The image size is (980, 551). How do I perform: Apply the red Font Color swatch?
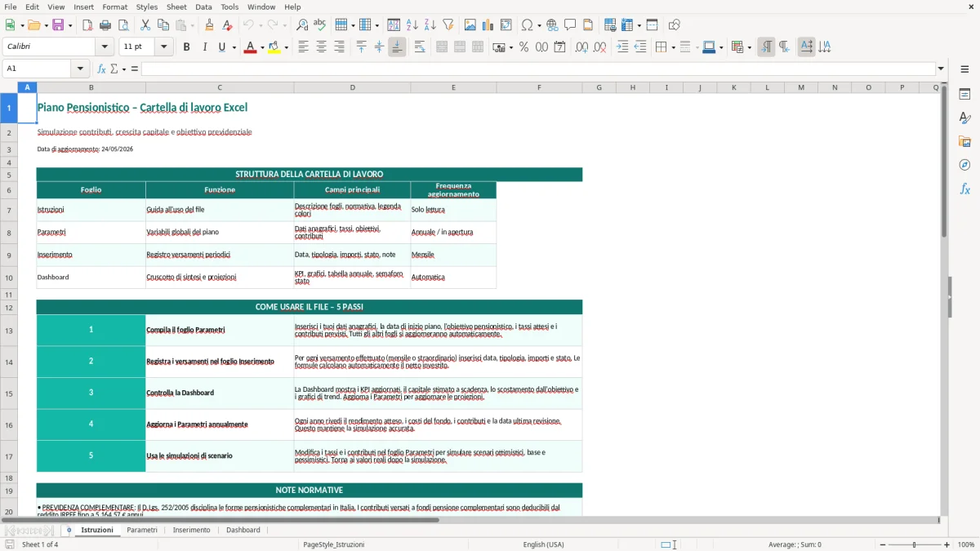pyautogui.click(x=250, y=47)
